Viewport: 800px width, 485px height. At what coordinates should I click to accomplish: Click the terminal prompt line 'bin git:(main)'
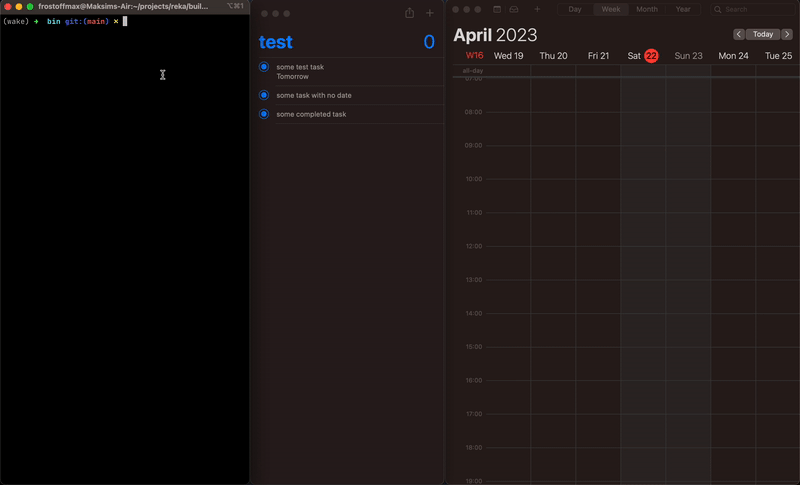(78, 21)
